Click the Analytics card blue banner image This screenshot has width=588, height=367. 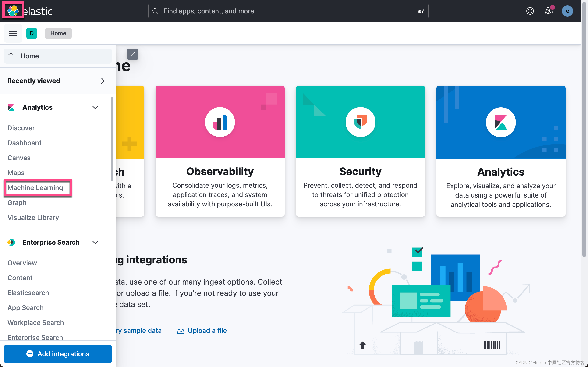pos(501,122)
